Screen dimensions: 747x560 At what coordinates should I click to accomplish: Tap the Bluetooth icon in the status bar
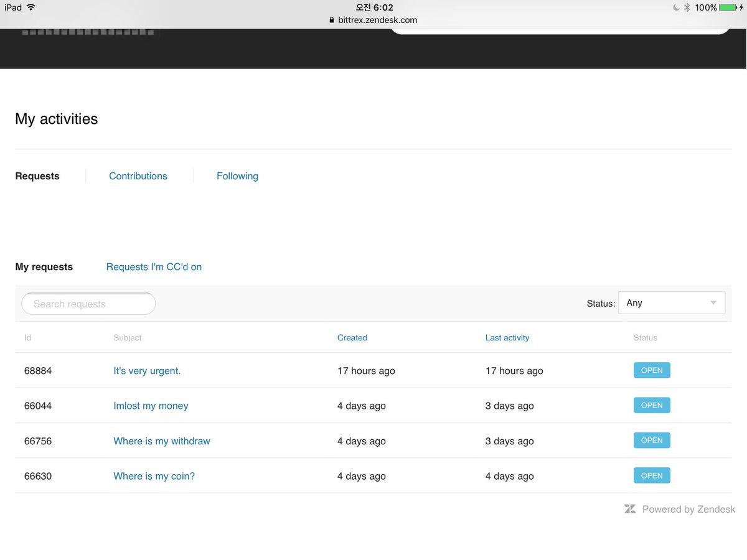coord(687,7)
